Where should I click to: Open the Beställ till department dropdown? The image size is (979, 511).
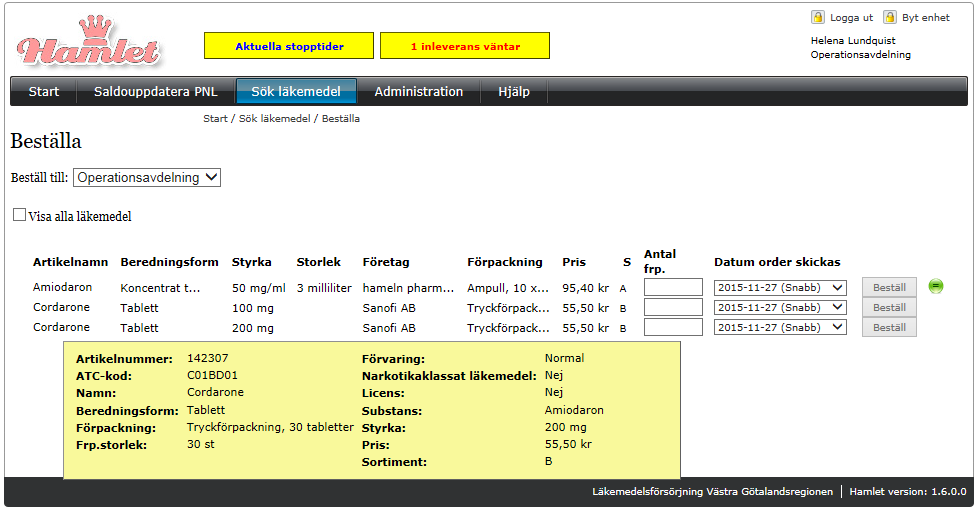pos(147,177)
